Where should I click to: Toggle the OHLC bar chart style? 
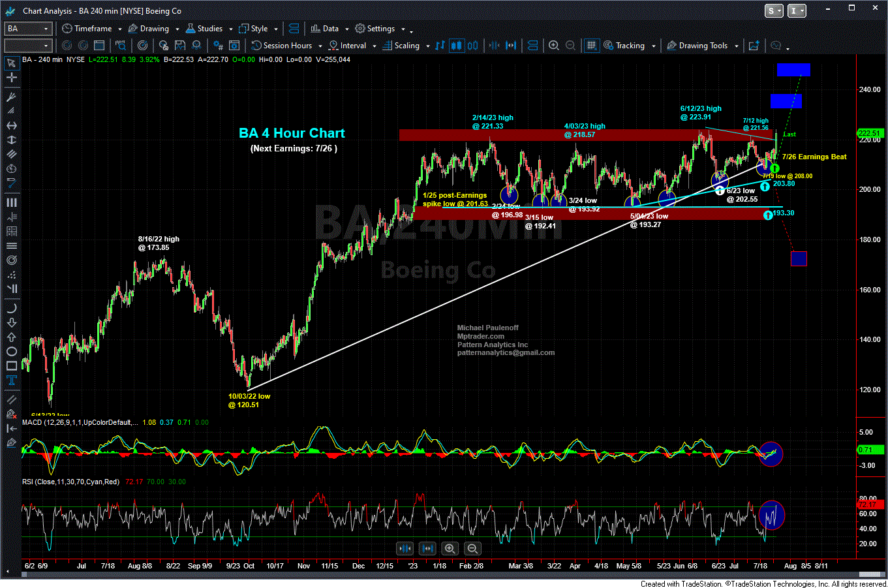(x=440, y=45)
